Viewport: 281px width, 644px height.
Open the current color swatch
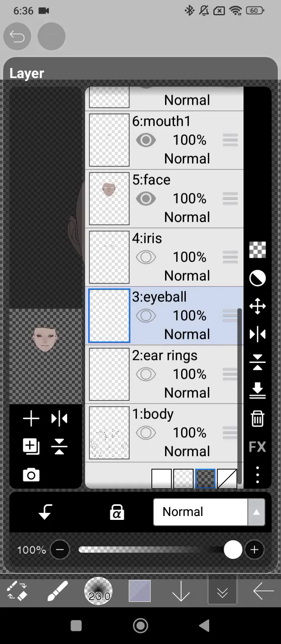click(x=140, y=591)
